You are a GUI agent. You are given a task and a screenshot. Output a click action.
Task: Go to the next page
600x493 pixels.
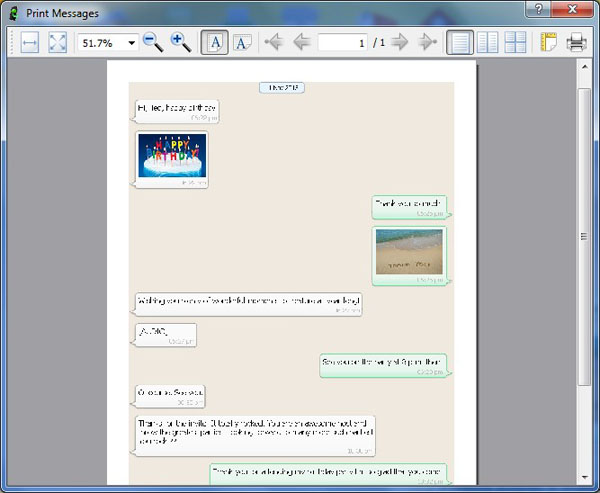400,42
